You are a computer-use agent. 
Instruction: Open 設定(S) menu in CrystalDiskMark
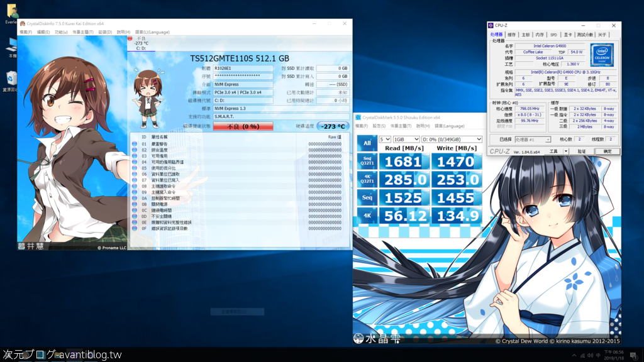click(x=379, y=126)
